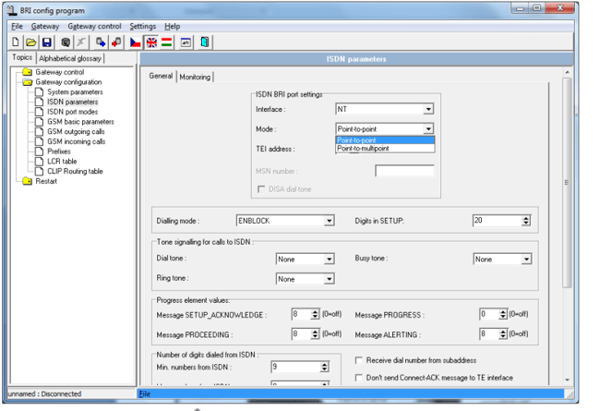Open the File menu
Viewport: 600px width, 411px height.
coord(17,26)
